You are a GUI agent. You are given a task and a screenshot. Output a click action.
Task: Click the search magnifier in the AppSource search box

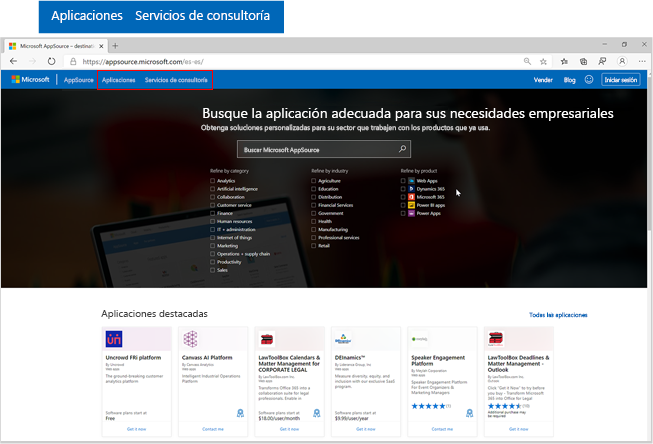pos(402,149)
